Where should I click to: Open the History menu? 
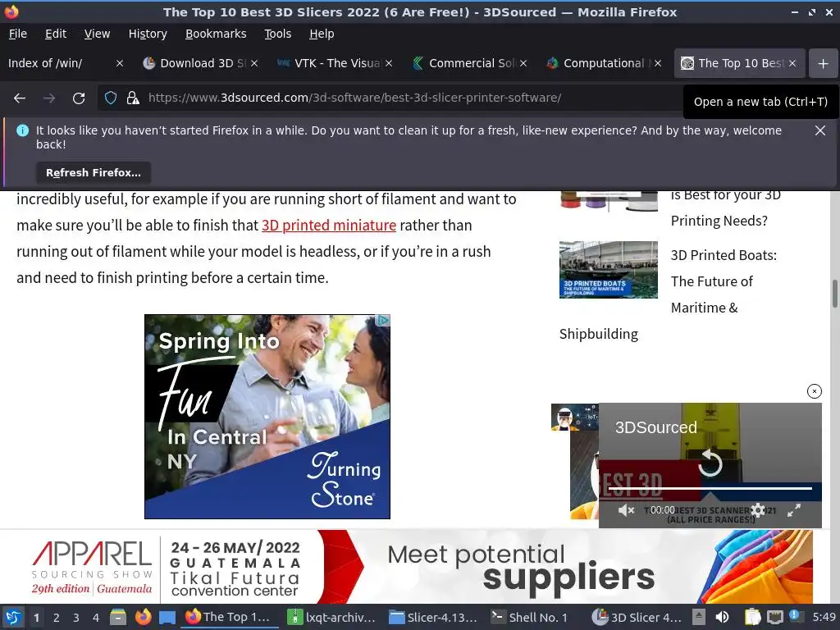(148, 34)
